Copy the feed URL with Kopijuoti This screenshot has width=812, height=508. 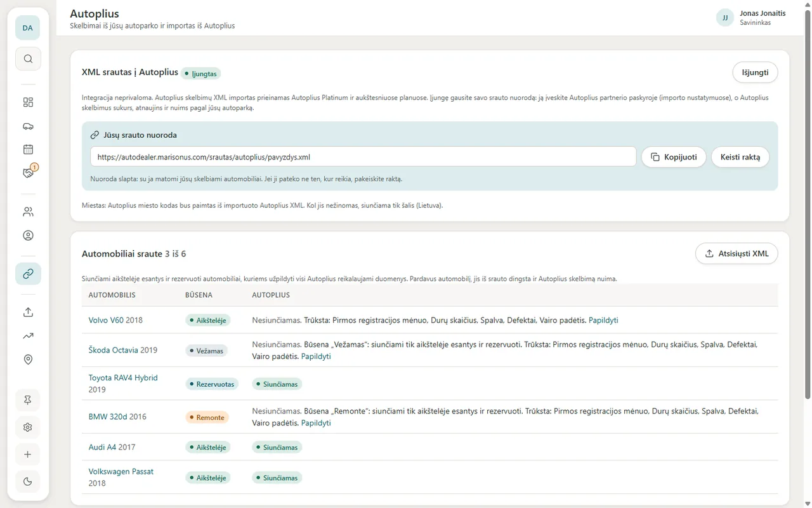[674, 157]
